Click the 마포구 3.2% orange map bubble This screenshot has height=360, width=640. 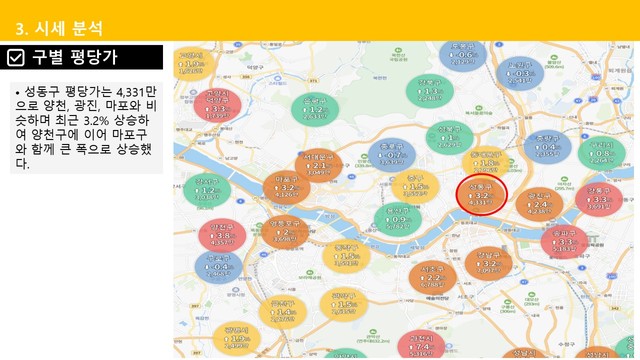(x=287, y=187)
